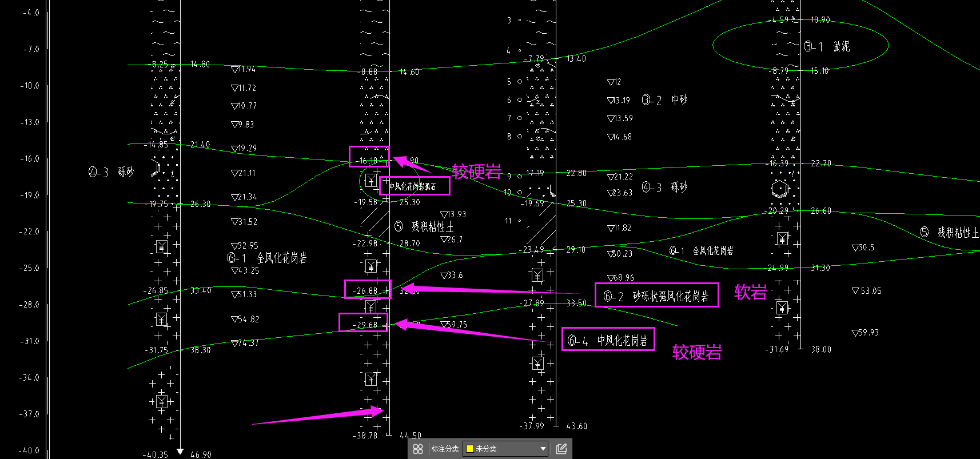Click the -22.0 elevation scale label
The width and height of the screenshot is (980, 459).
coord(30,232)
